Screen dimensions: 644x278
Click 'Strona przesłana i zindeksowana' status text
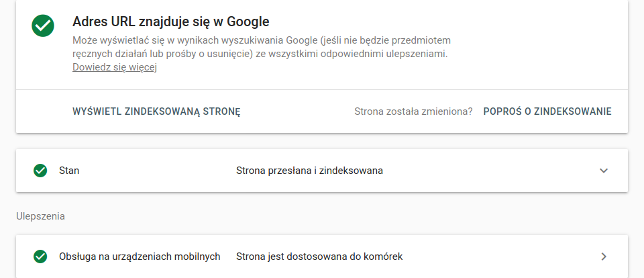tap(309, 171)
